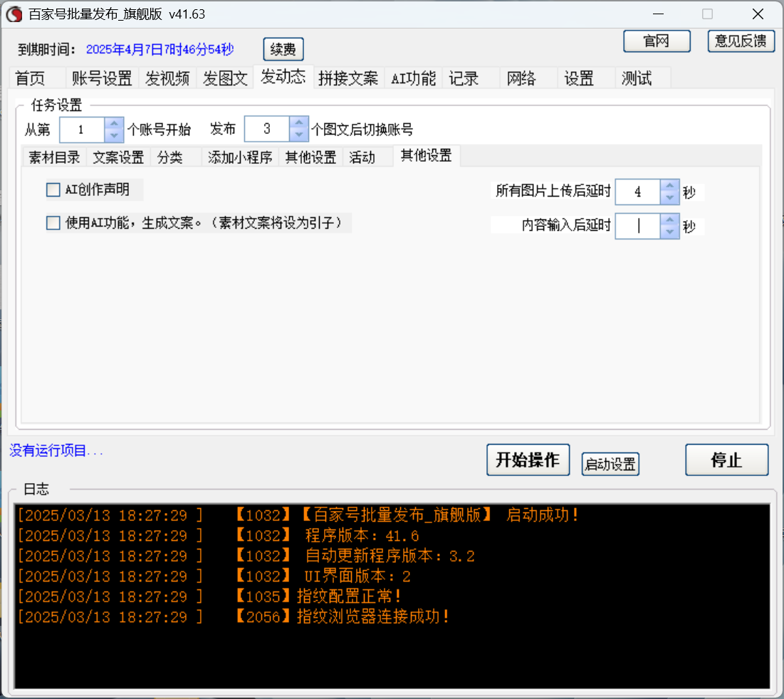Click the starting account number field

click(82, 130)
